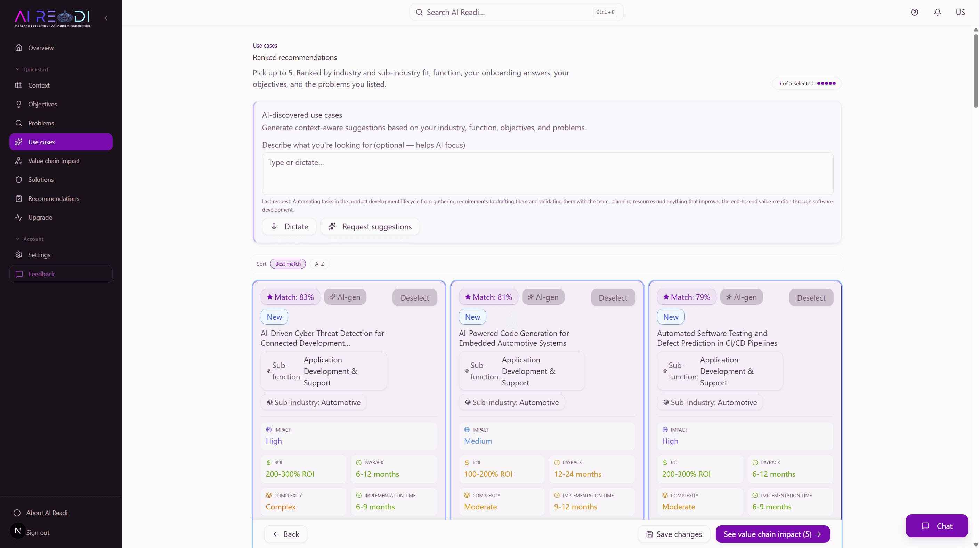Click Automated Software Testing card title
Image resolution: width=980 pixels, height=548 pixels.
(717, 338)
